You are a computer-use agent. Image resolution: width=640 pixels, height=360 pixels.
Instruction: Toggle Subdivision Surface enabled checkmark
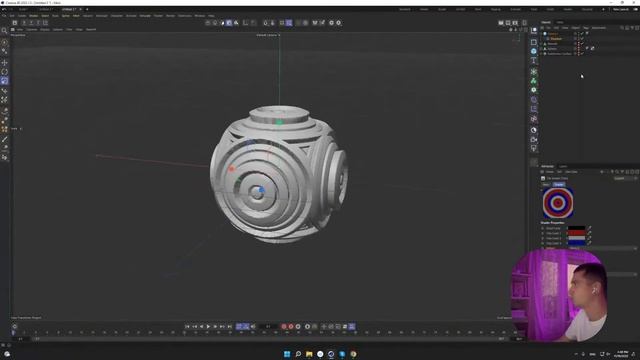click(x=582, y=53)
